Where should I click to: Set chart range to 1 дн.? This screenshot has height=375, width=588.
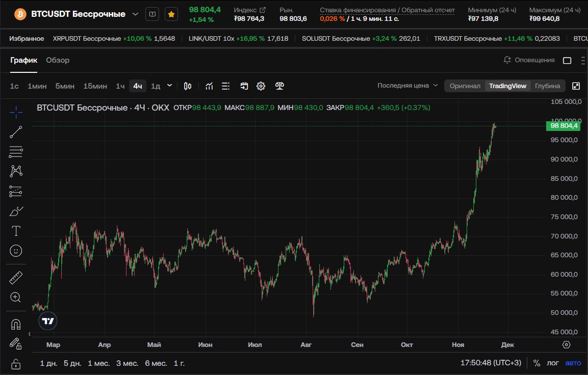pyautogui.click(x=49, y=363)
